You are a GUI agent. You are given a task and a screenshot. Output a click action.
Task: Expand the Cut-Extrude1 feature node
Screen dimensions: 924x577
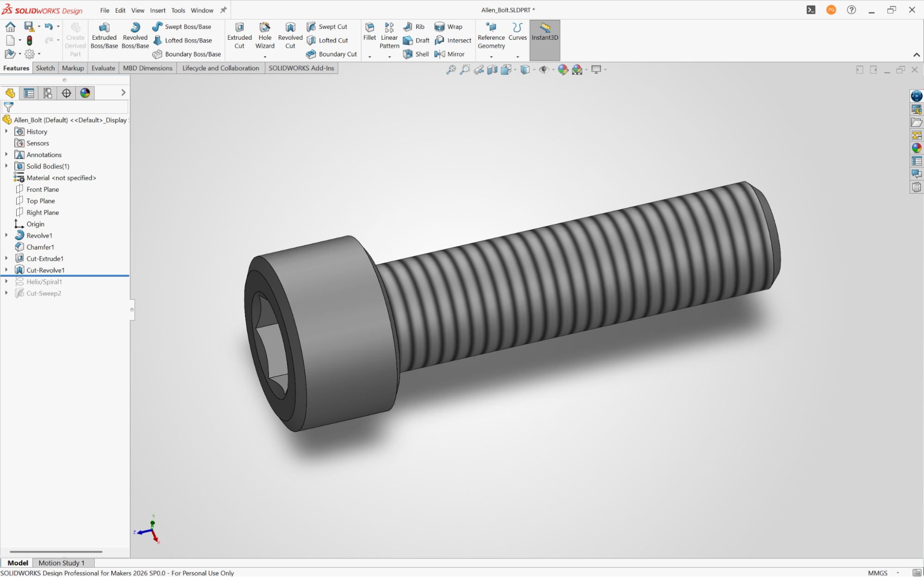click(6, 258)
